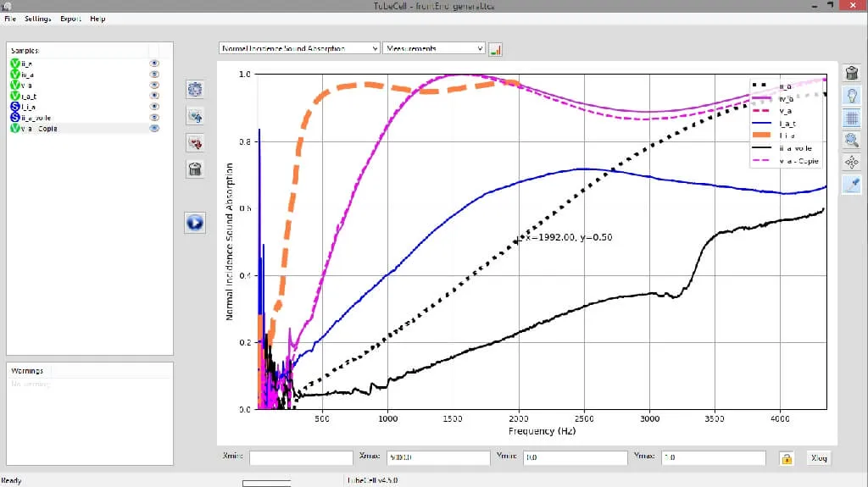
Task: Delete selected sample with left trash icon
Action: [x=195, y=169]
